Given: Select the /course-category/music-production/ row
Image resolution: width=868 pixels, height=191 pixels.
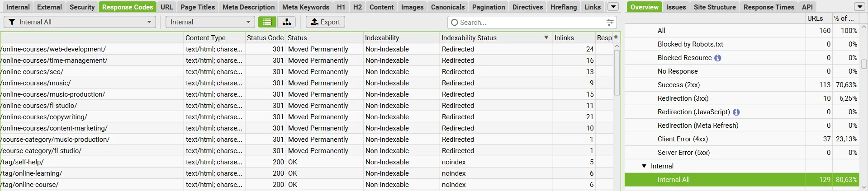Looking at the screenshot, I should (x=307, y=139).
